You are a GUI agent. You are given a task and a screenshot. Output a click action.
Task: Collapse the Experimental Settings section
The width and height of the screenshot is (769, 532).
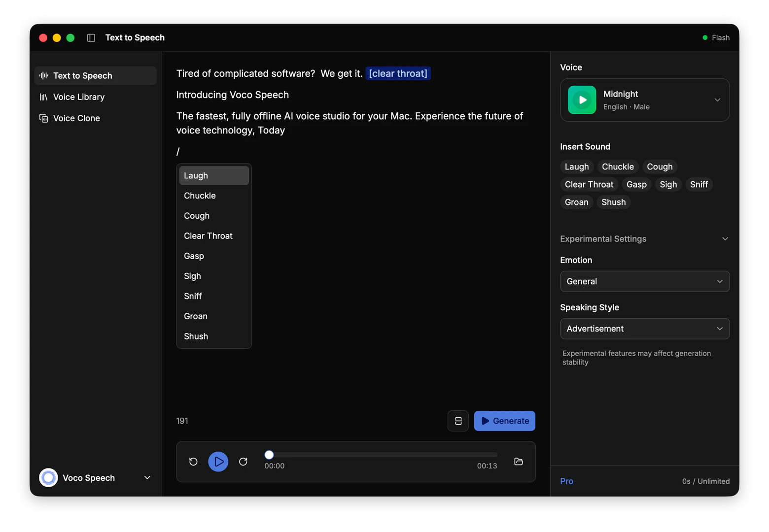click(x=725, y=238)
